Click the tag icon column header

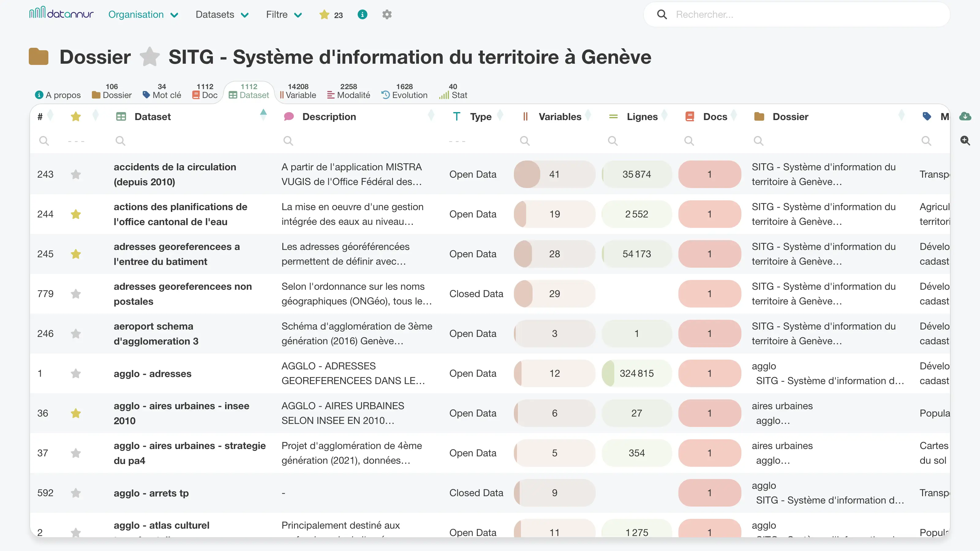click(x=927, y=116)
